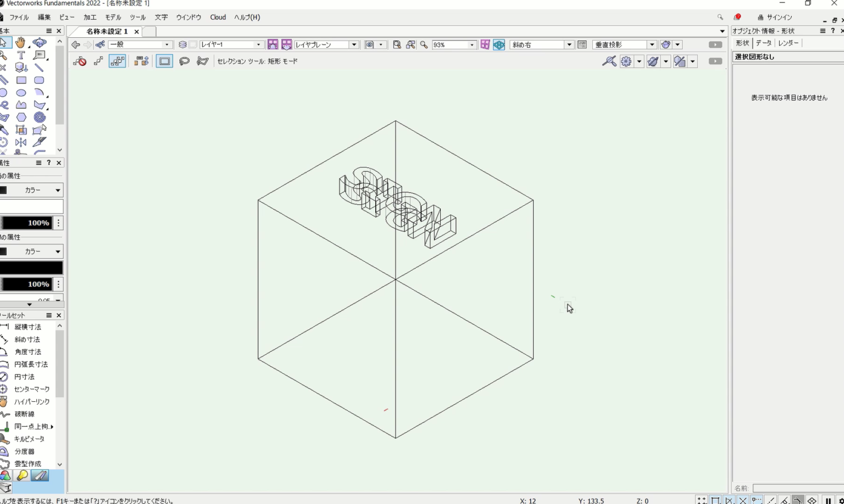Click the black pen color swatch
This screenshot has height=504, width=844.
pyautogui.click(x=31, y=268)
